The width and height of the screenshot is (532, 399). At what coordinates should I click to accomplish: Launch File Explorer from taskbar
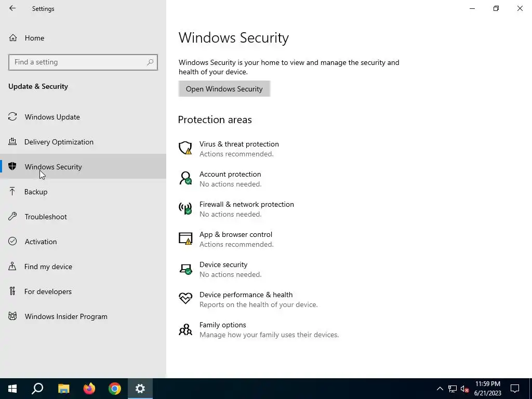(63, 389)
